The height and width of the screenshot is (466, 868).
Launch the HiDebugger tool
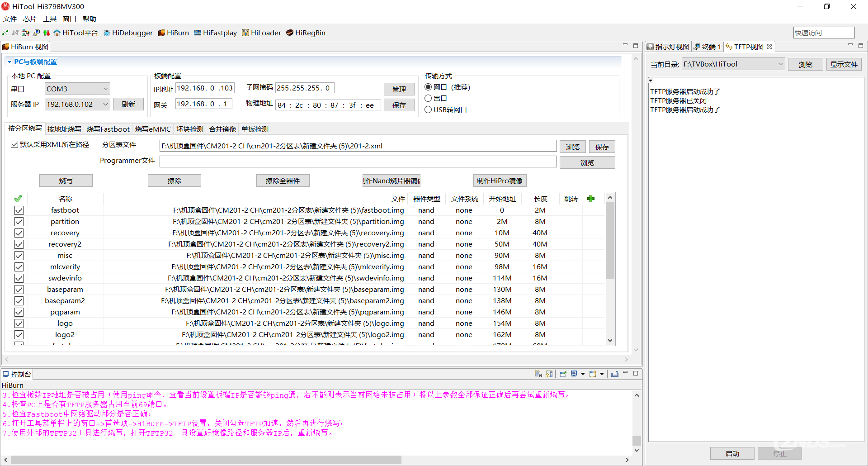128,33
